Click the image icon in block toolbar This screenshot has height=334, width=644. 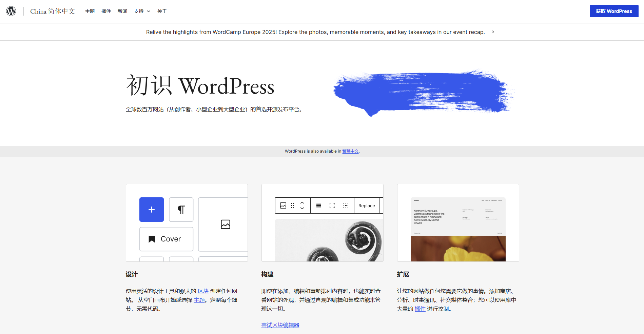283,205
